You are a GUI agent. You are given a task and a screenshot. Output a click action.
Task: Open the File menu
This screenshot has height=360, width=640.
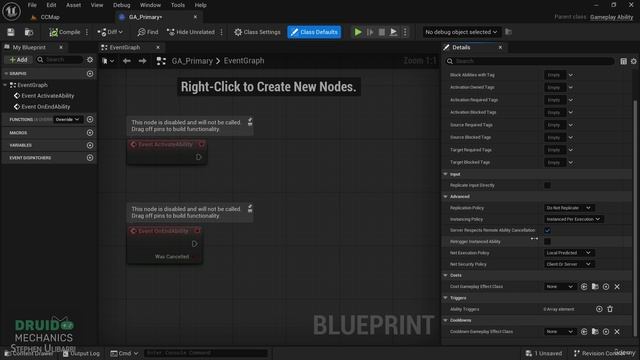point(32,5)
